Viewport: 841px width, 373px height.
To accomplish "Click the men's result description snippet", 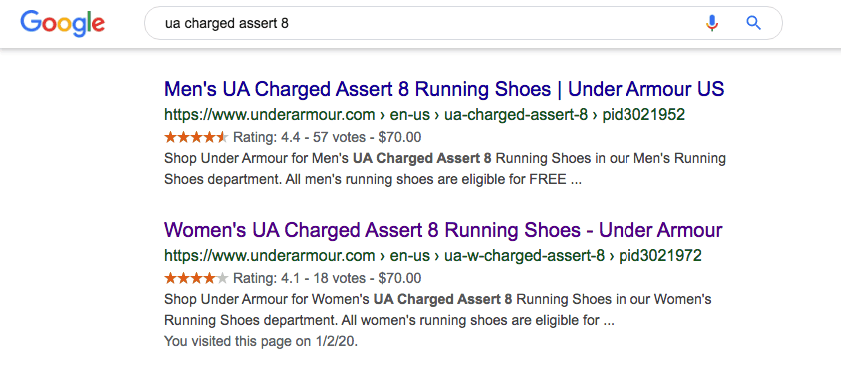I will (x=445, y=169).
